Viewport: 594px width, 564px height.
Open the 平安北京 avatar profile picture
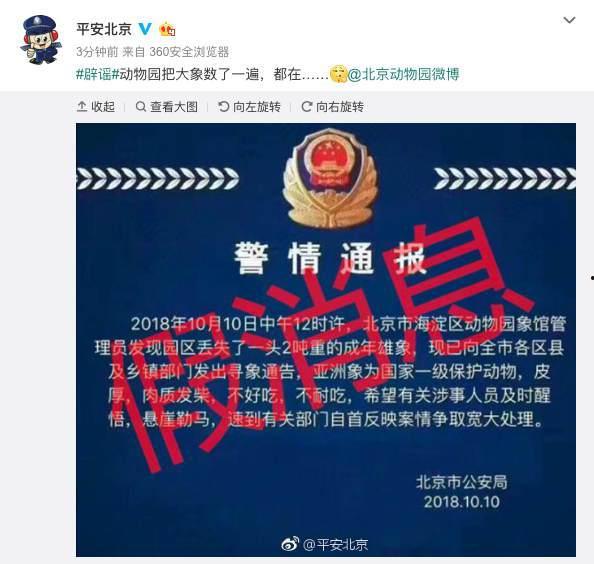pos(41,39)
